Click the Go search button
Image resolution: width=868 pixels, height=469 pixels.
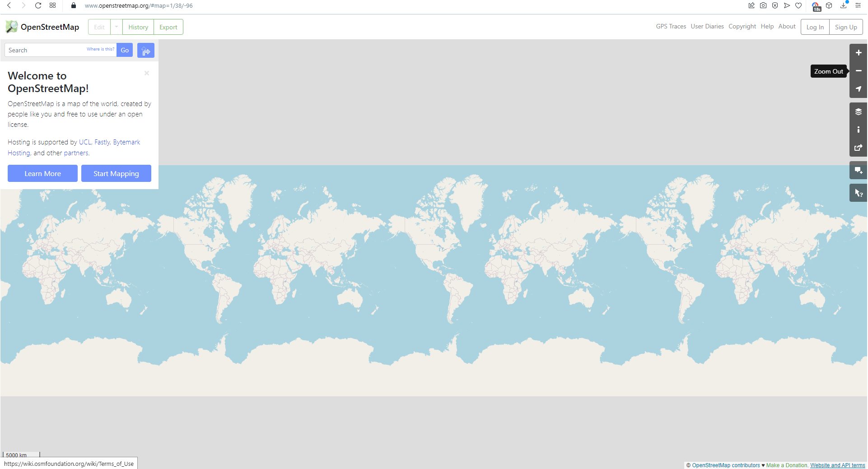pyautogui.click(x=125, y=50)
